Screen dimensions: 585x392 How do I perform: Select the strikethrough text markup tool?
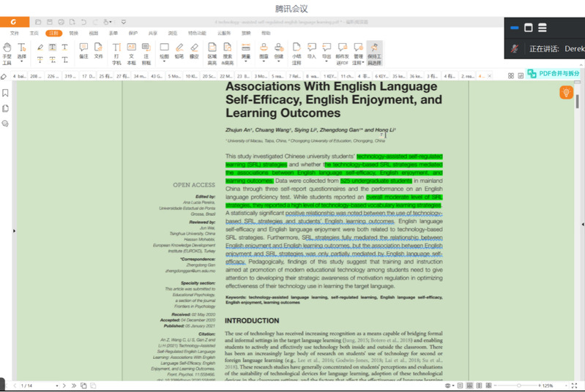[x=40, y=60]
